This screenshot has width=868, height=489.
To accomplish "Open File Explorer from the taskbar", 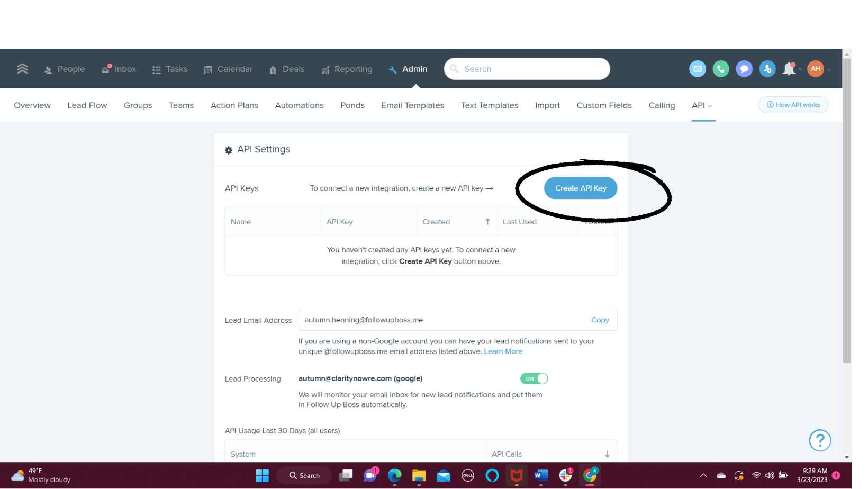I will (x=419, y=476).
